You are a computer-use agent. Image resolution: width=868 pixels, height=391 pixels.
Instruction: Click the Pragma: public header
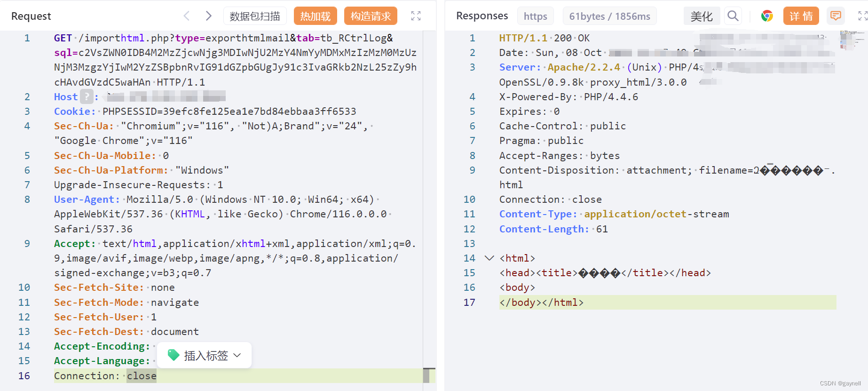[541, 140]
